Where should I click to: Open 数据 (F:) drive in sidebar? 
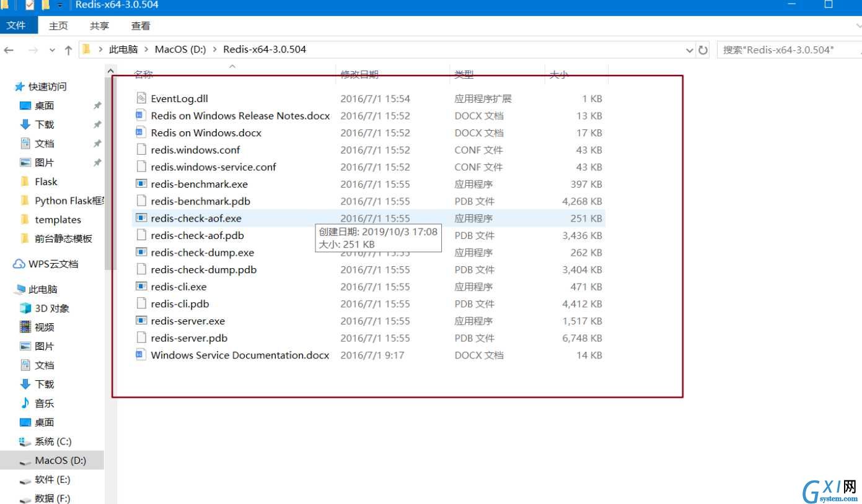tap(53, 498)
